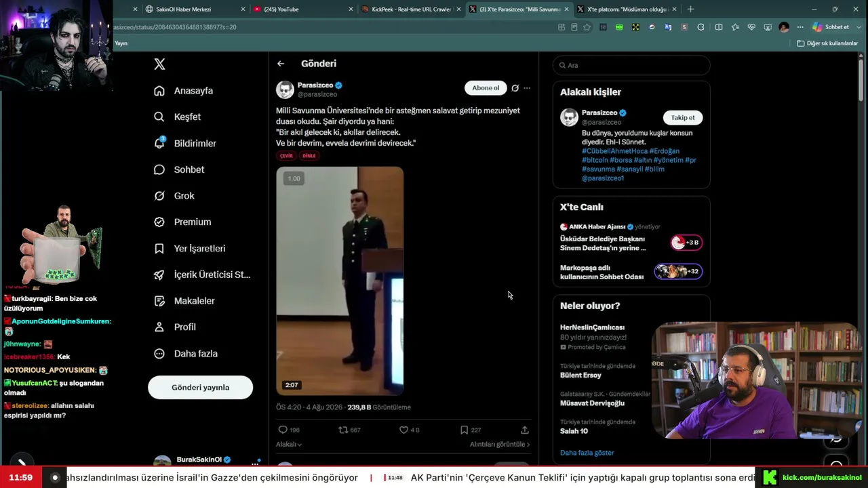Image resolution: width=868 pixels, height=488 pixels.
Task: Open Parasizceo avatar in Alakalı kişiler
Action: click(569, 117)
